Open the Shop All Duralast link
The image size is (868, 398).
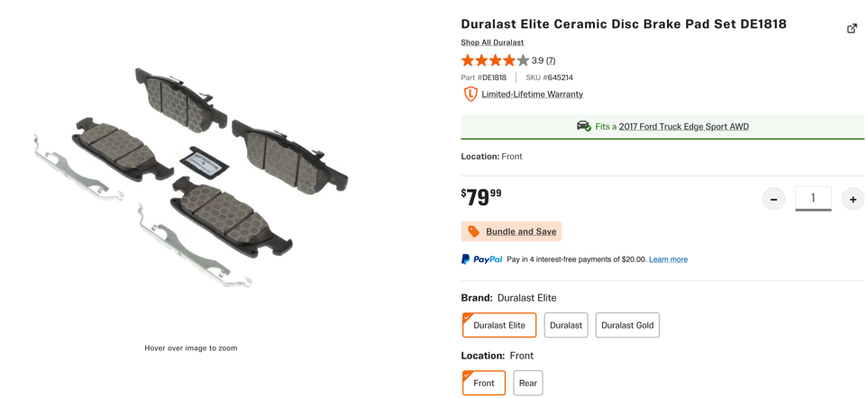(x=492, y=42)
